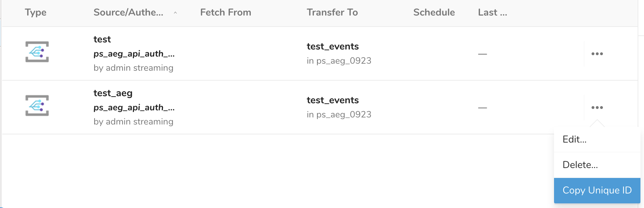
Task: Click the Fetch From column header
Action: click(225, 12)
